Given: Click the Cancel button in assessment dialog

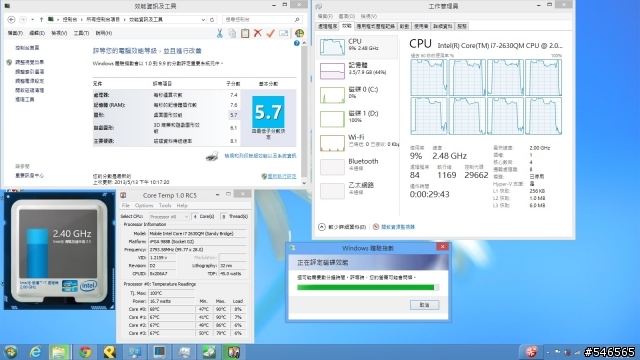Looking at the screenshot, I should (x=424, y=305).
